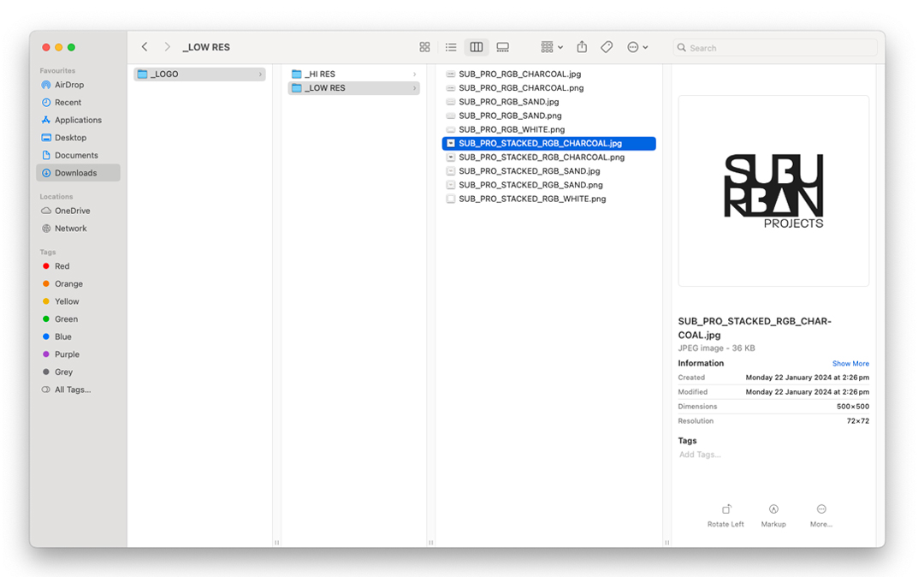Click the _LOW RES folder chevron
This screenshot has height=577, width=924.
[x=414, y=88]
